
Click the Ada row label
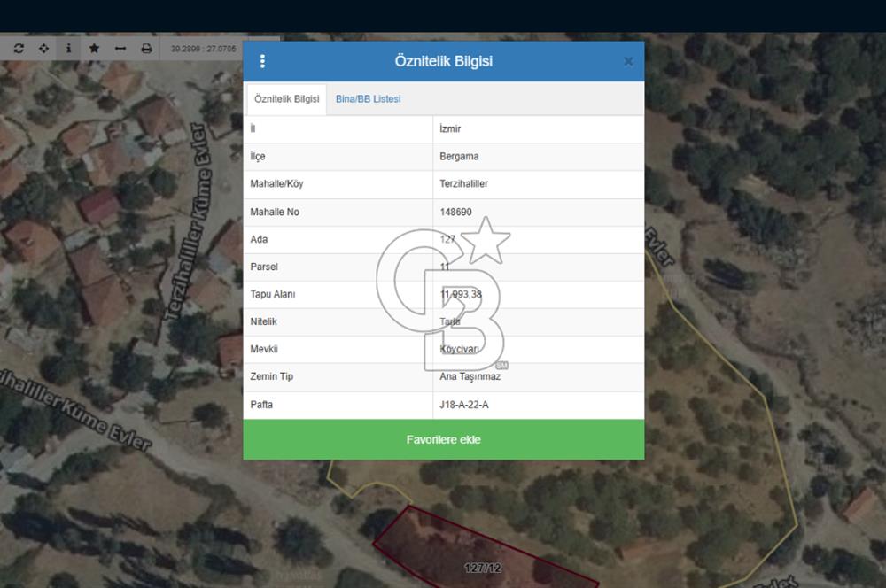click(x=259, y=239)
